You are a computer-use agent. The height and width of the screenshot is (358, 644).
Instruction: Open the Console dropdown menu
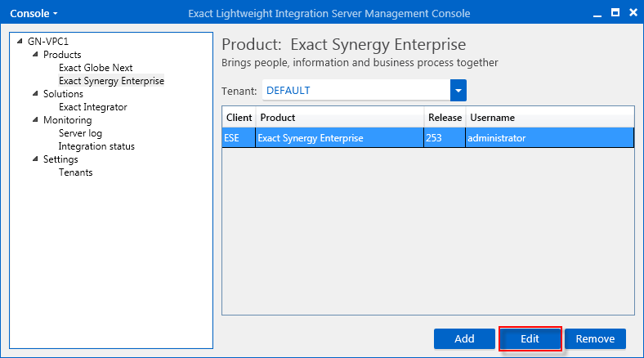point(34,14)
